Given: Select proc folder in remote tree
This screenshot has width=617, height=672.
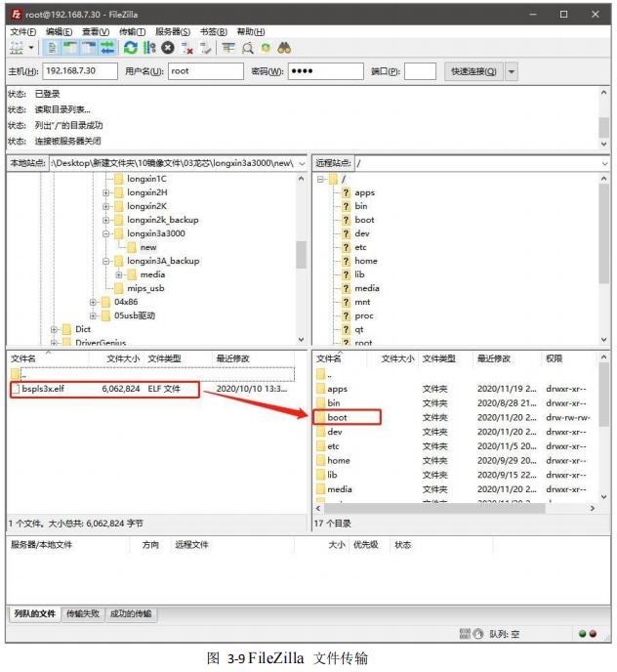Looking at the screenshot, I should (x=364, y=316).
